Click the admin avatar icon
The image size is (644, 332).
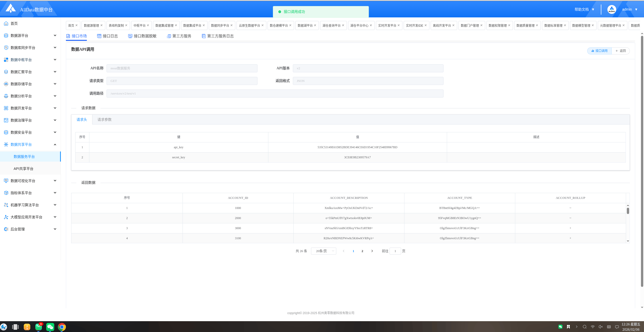coord(612,10)
